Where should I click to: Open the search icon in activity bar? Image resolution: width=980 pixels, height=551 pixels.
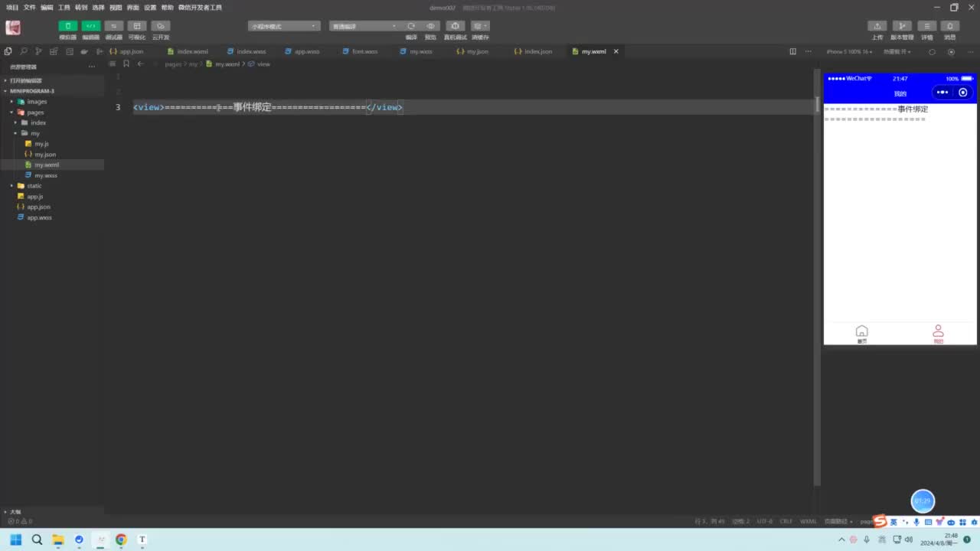24,51
